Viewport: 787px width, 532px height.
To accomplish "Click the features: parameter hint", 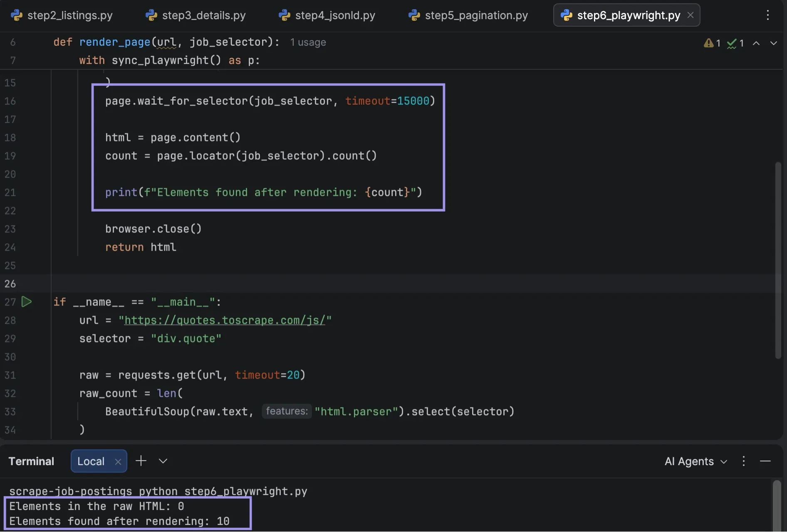I will 287,411.
